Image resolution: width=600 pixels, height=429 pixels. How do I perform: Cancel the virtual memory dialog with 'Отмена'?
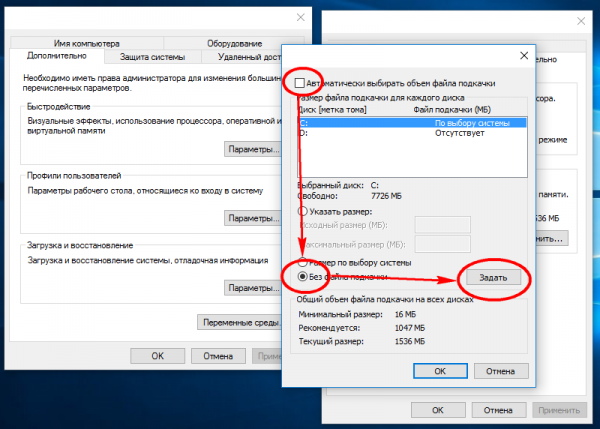(501, 371)
